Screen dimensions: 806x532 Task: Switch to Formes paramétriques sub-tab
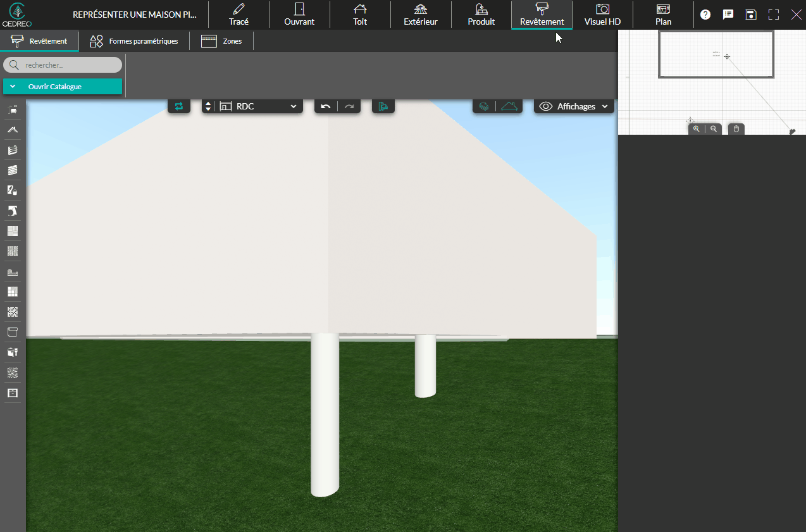click(134, 41)
